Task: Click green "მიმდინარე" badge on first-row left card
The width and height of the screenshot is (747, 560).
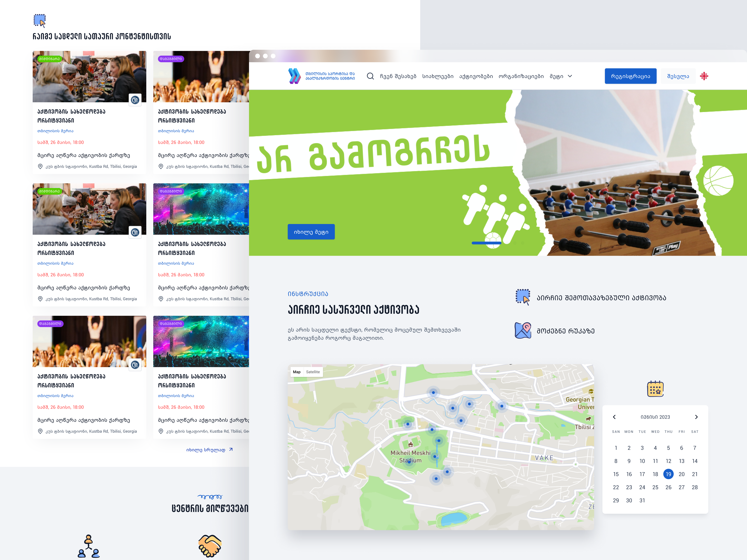Action: (49, 59)
